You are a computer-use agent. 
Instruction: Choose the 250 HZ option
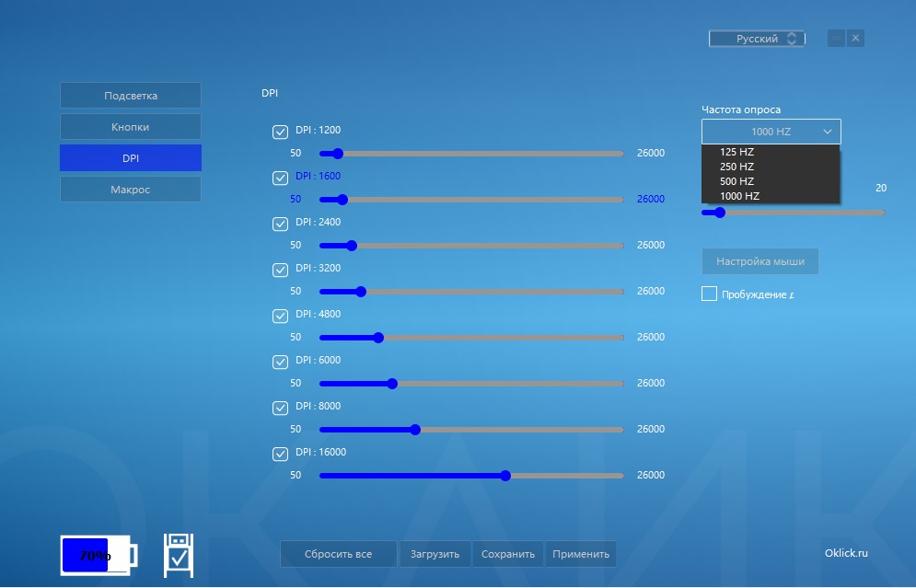(x=771, y=167)
